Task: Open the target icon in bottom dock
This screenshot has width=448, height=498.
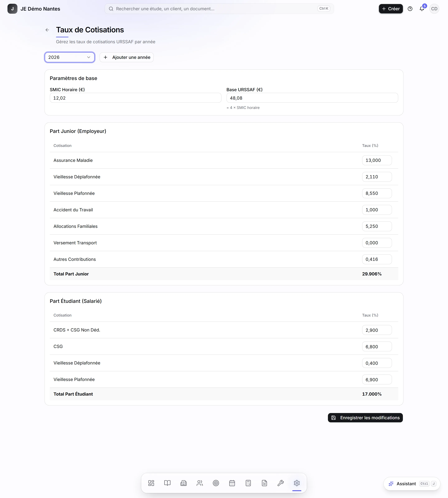Action: (216, 483)
